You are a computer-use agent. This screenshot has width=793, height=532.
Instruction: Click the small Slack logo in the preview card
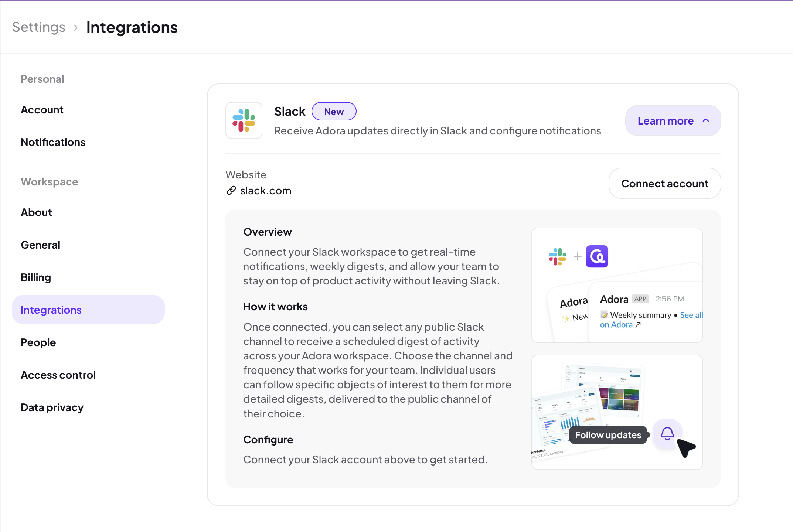(x=558, y=256)
